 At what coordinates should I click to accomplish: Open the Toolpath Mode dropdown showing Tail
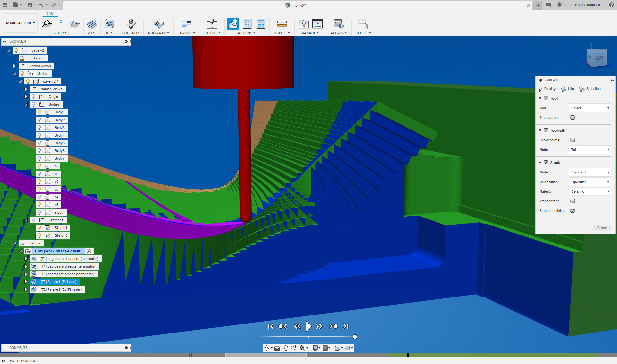[590, 150]
